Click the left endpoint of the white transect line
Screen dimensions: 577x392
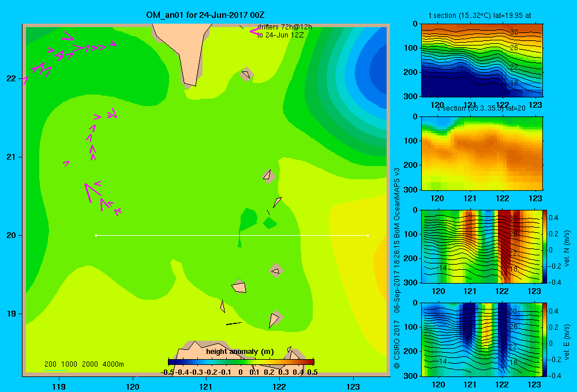click(96, 235)
